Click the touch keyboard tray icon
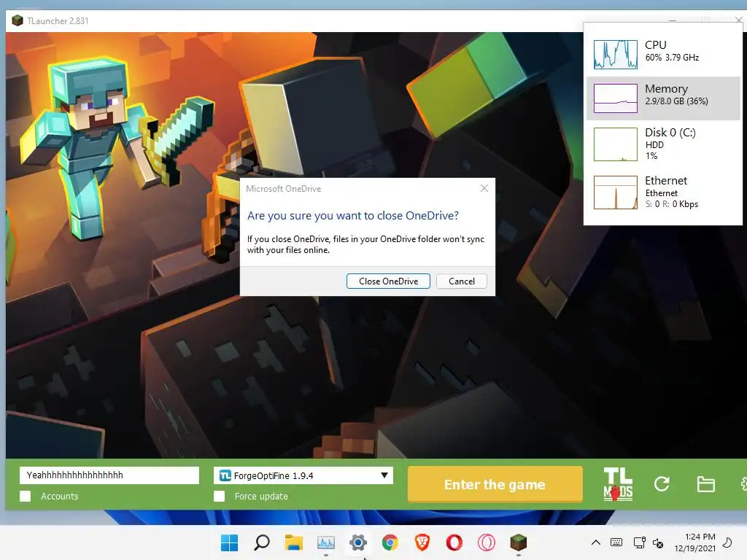This screenshot has height=560, width=747. pyautogui.click(x=616, y=542)
